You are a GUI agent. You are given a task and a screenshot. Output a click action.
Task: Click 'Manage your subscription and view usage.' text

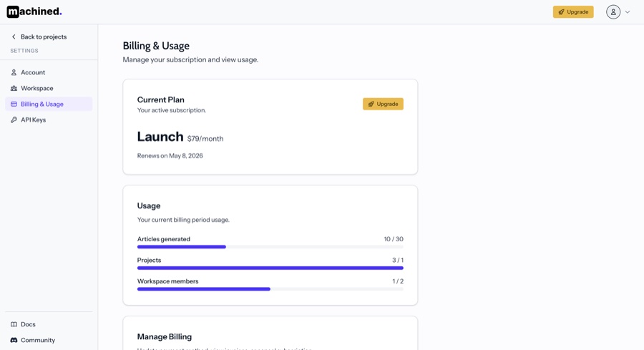[190, 59]
